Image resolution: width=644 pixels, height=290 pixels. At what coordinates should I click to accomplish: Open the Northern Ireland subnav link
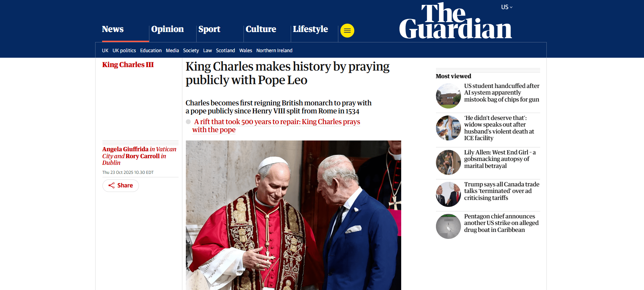pyautogui.click(x=274, y=50)
